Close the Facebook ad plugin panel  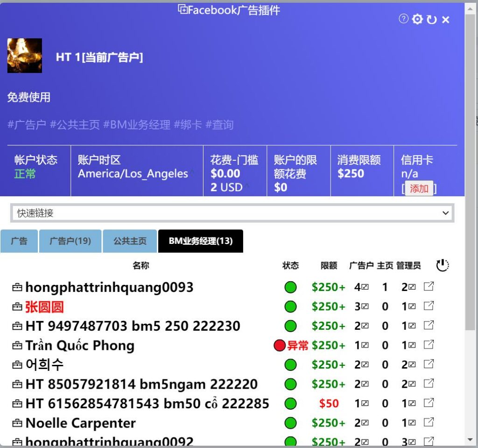coord(446,20)
